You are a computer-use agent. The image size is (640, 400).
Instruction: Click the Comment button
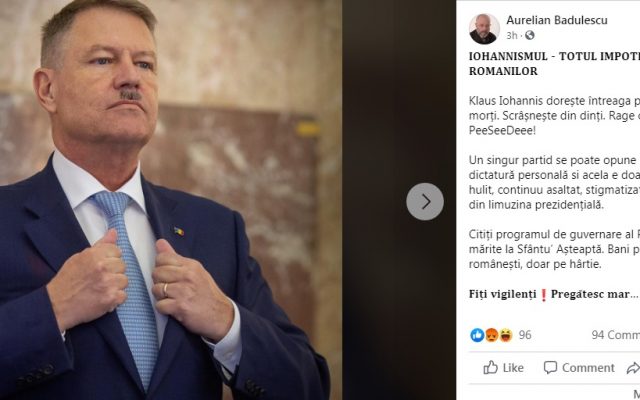[579, 368]
